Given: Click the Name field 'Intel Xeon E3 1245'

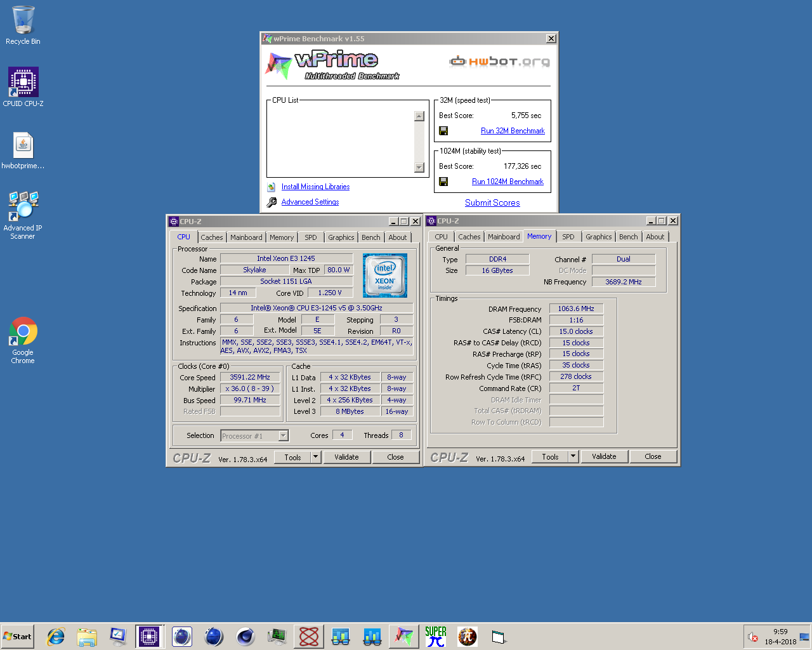Looking at the screenshot, I should 286,258.
